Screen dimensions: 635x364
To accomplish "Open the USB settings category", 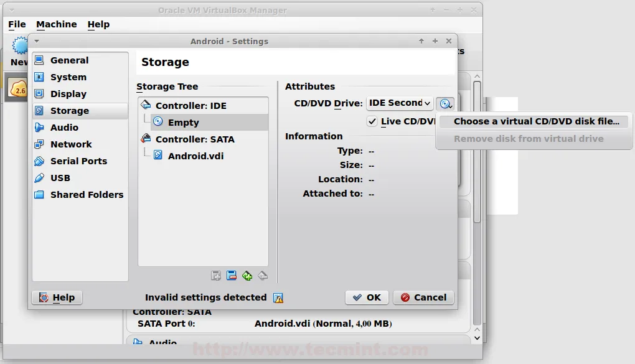I will click(60, 178).
